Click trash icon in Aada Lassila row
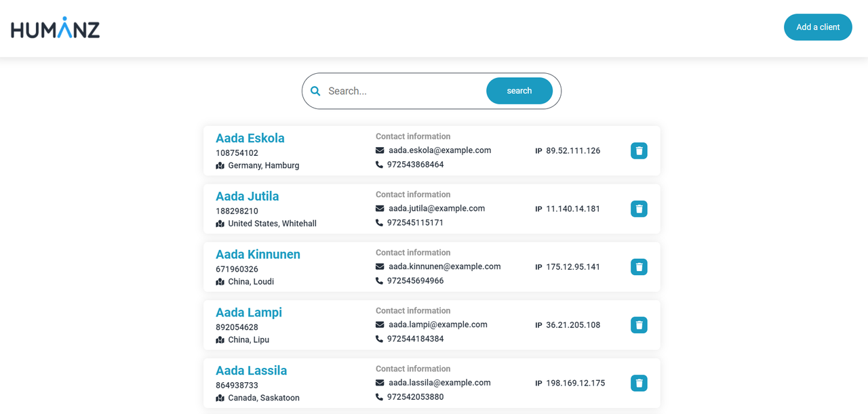Viewport: 868px width, 414px height. pos(639,384)
